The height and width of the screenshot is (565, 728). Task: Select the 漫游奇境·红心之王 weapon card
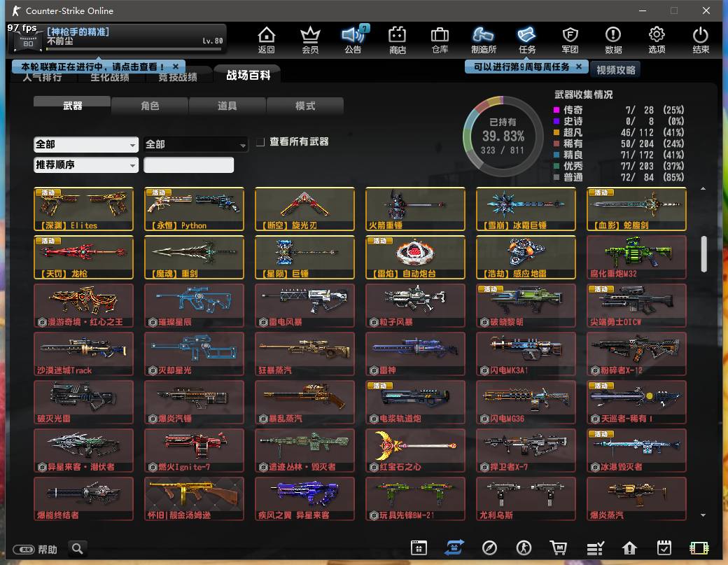coord(83,305)
